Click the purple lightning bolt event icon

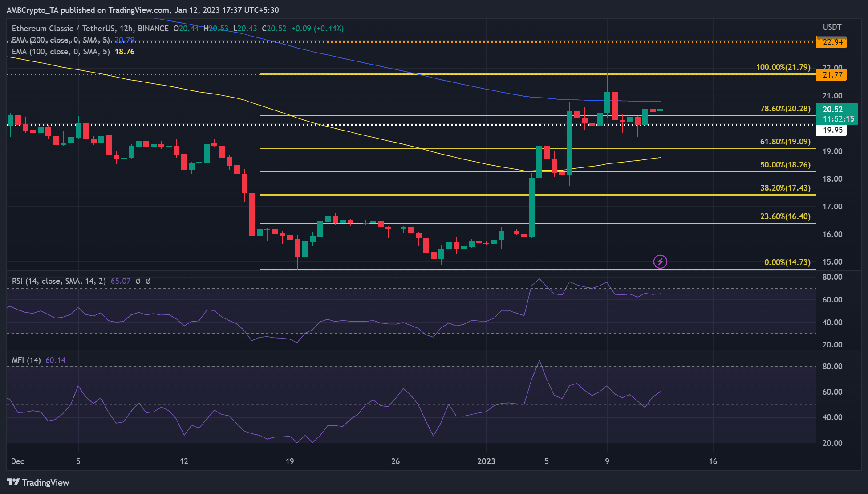click(660, 261)
